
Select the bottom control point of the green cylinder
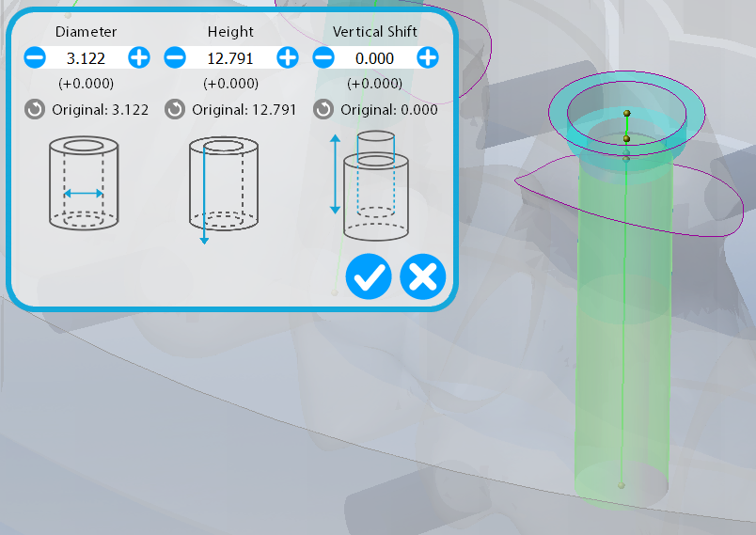point(621,485)
